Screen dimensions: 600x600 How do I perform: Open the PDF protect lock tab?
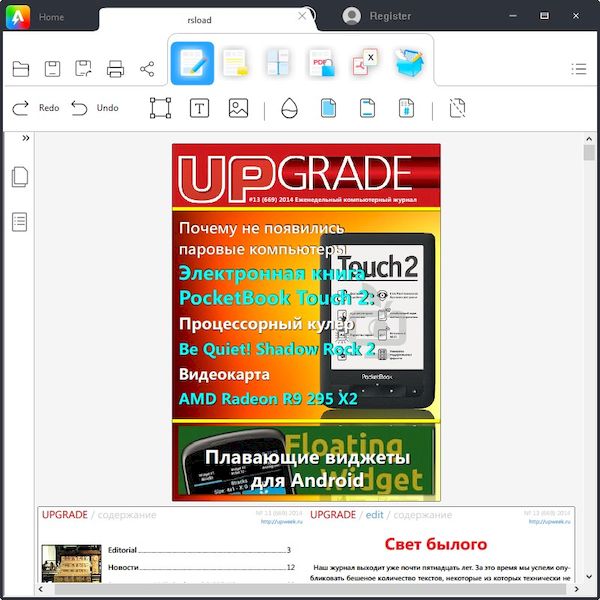click(x=322, y=63)
